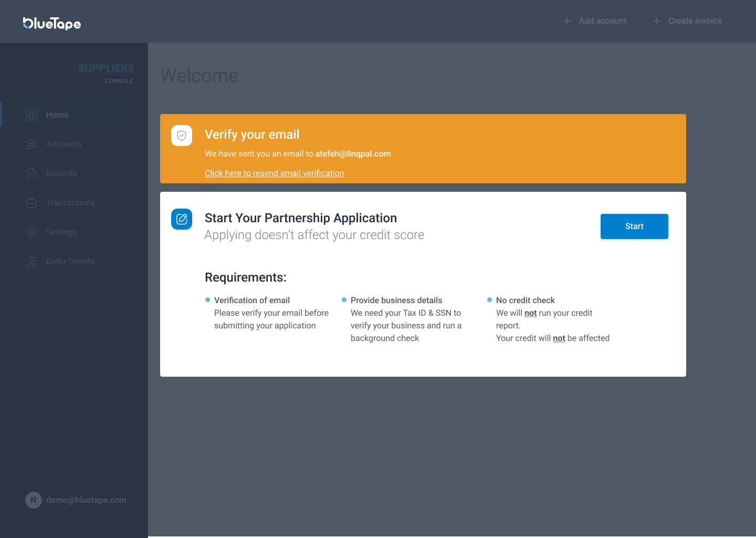Screen dimensions: 756x538
Task: Click the demo@bluetape.com account label
Action: pyautogui.click(x=86, y=500)
